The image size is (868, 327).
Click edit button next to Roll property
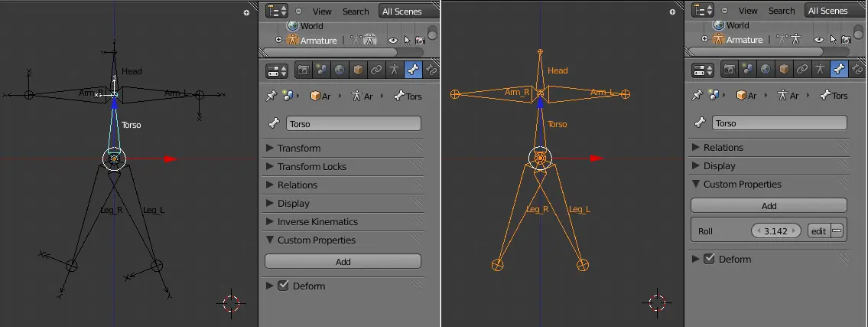point(818,231)
